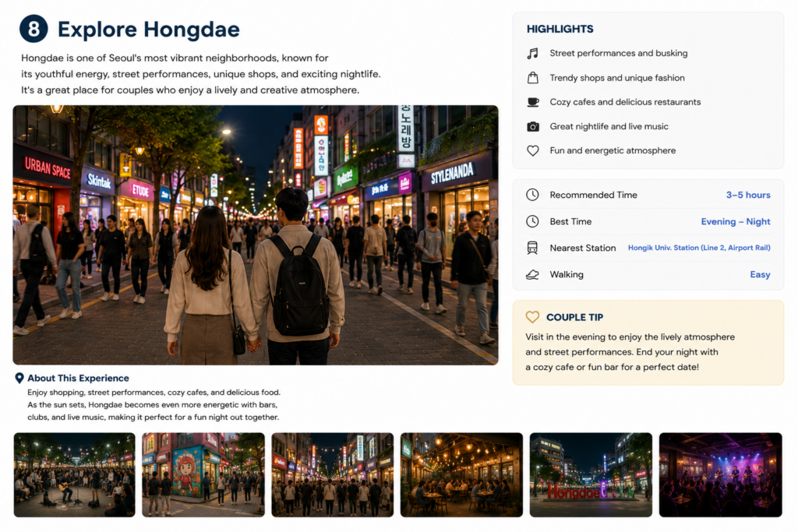
Task: Click 'Cozy cafes and delicious restaurants' text
Action: point(625,102)
